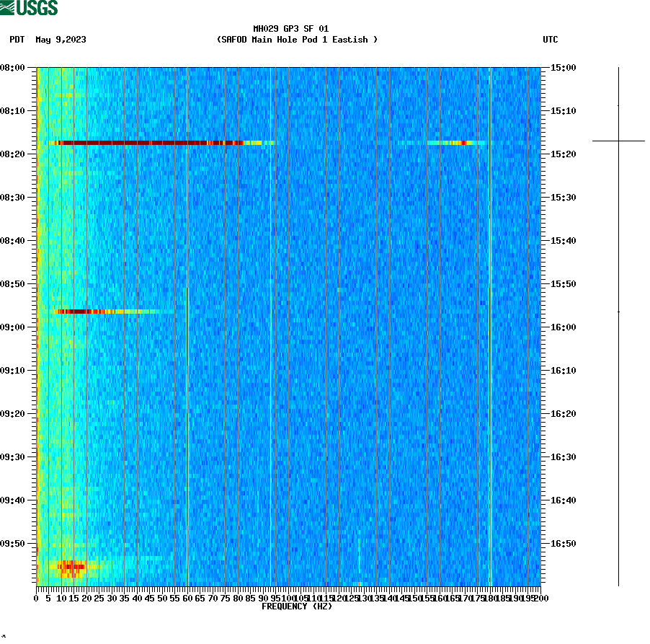
Task: Select the dark red event streak at 08:17
Action: pyautogui.click(x=144, y=144)
